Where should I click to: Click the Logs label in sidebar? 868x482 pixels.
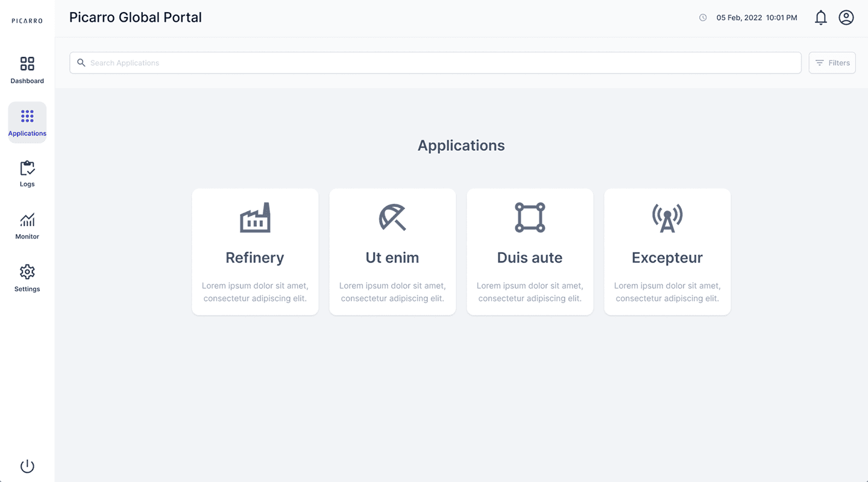[x=27, y=184]
